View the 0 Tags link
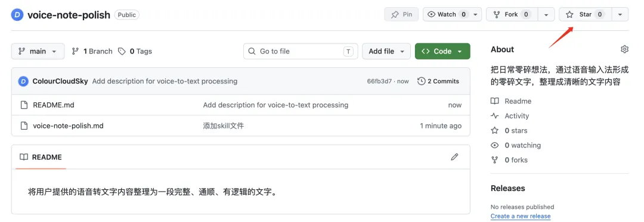644x222 pixels. [135, 51]
